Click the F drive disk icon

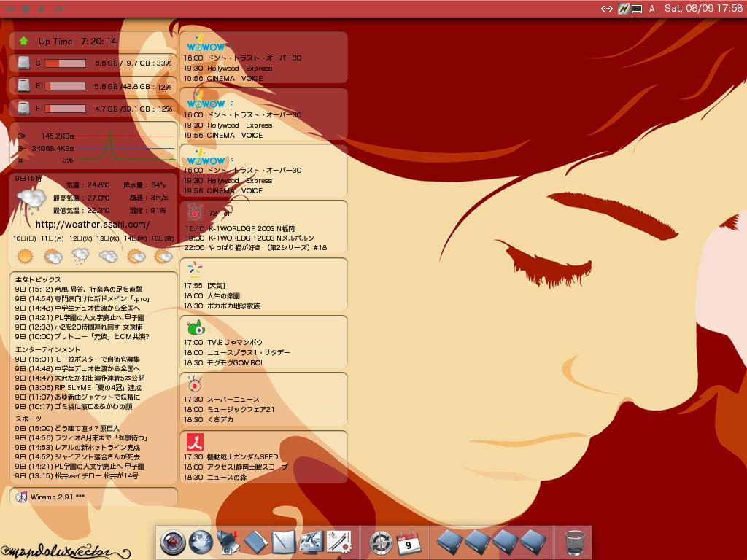tap(24, 109)
